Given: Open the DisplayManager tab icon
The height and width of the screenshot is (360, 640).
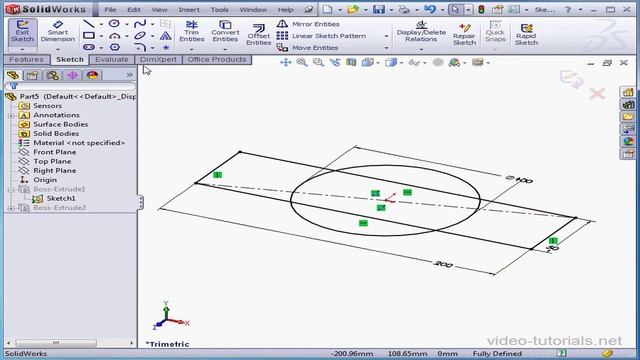Looking at the screenshot, I should point(93,75).
